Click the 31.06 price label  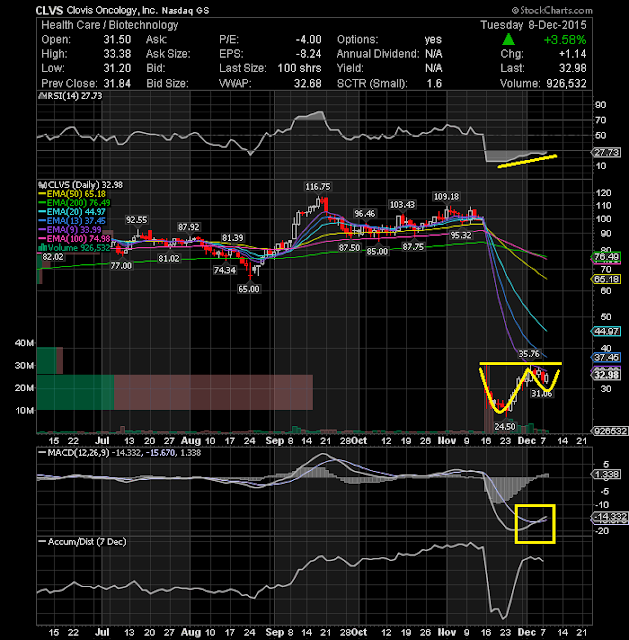[x=541, y=393]
